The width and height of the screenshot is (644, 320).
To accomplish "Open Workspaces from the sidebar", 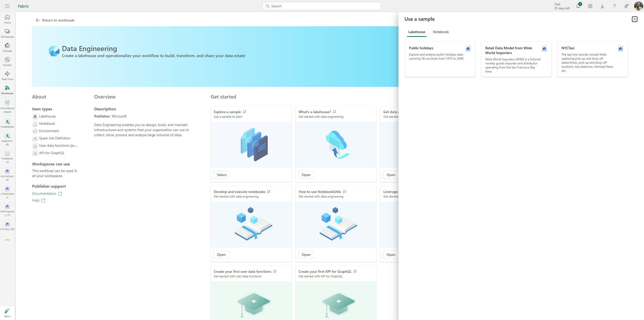I will (7, 33).
